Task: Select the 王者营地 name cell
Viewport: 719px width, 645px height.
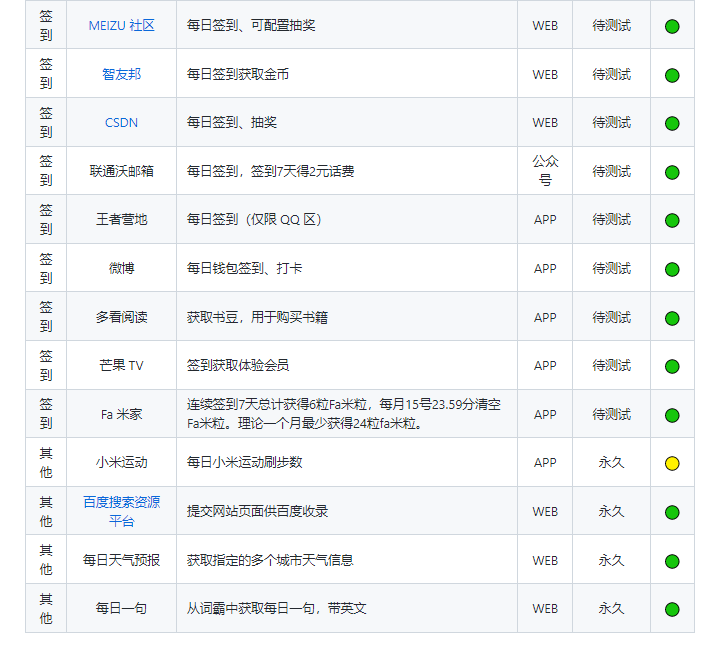Action: click(122, 219)
